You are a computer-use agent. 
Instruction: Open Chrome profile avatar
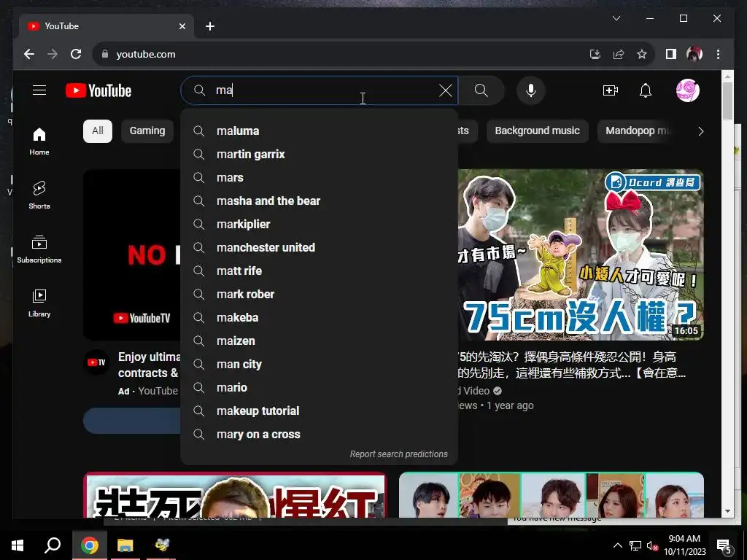pos(694,54)
